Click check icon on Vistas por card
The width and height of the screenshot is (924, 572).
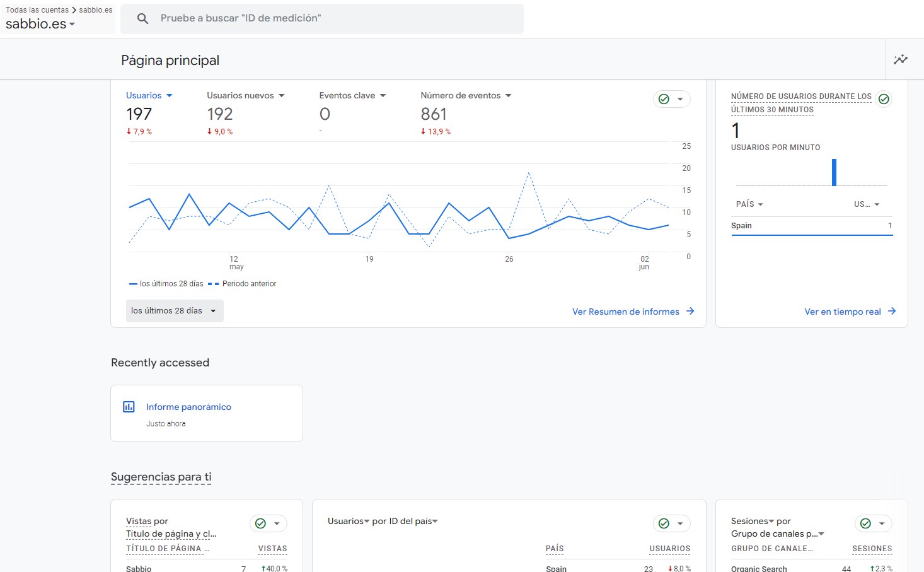(x=260, y=523)
